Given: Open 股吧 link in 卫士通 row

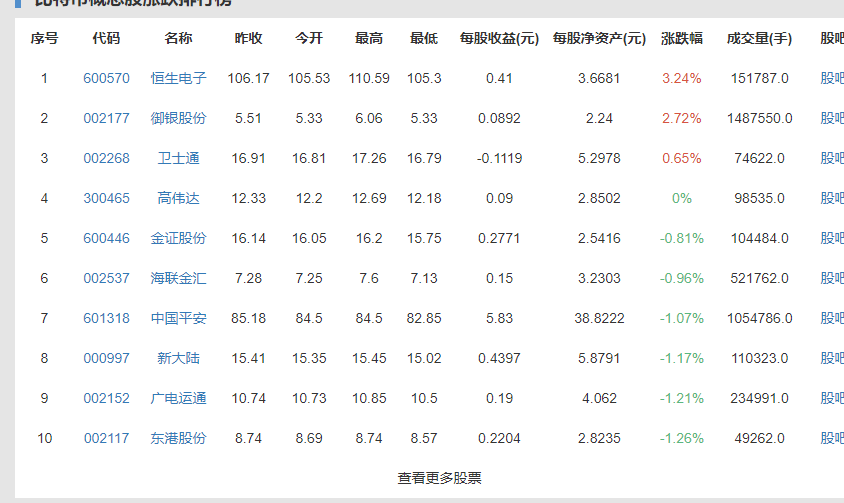Looking at the screenshot, I should (832, 158).
